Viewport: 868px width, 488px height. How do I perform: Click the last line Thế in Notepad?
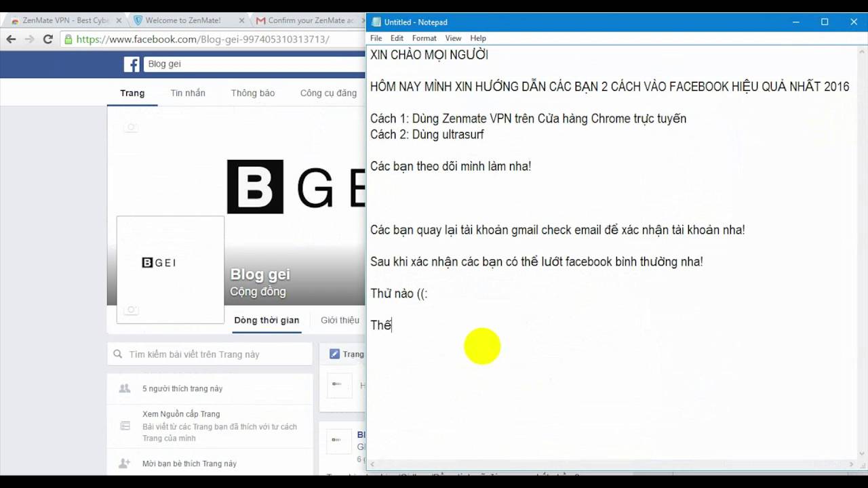(x=381, y=325)
